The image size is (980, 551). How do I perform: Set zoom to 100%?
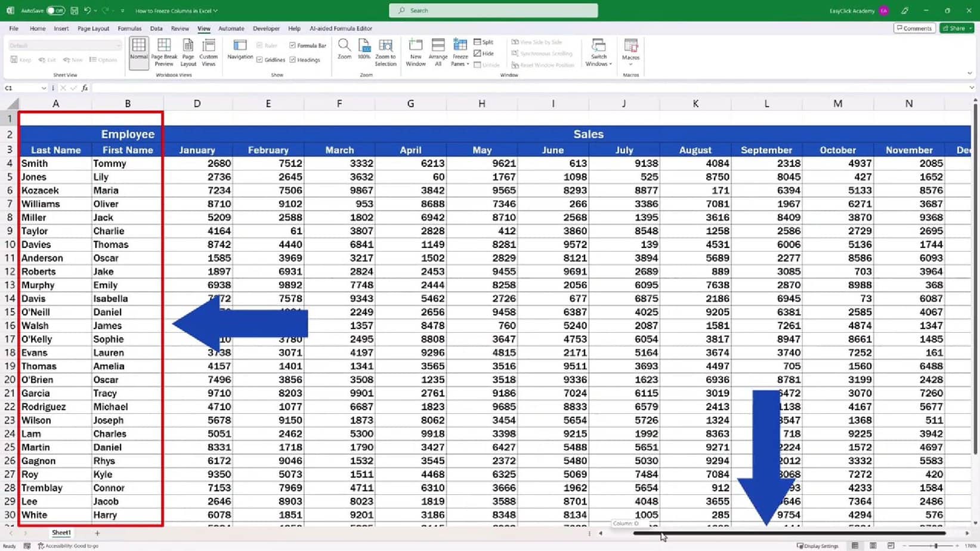tap(364, 51)
